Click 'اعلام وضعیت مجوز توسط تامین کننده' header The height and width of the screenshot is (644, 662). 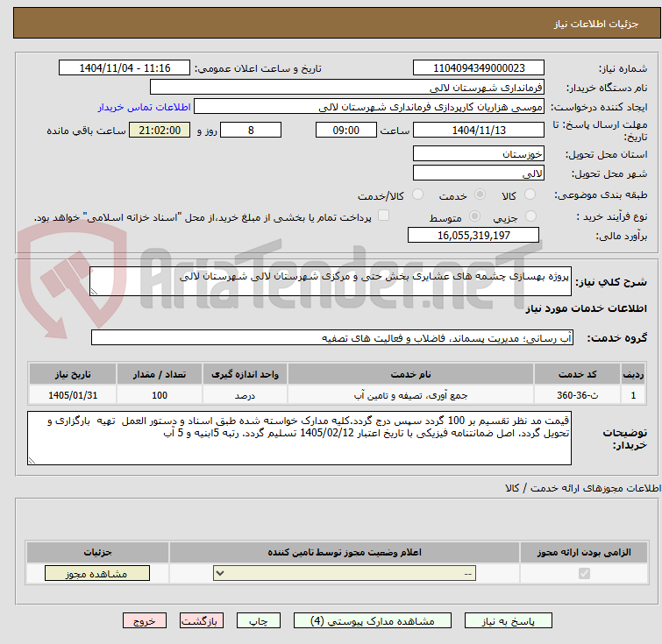point(345,552)
